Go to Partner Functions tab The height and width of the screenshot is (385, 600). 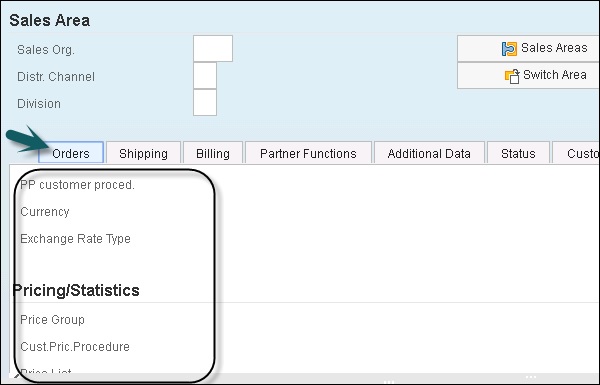(308, 153)
